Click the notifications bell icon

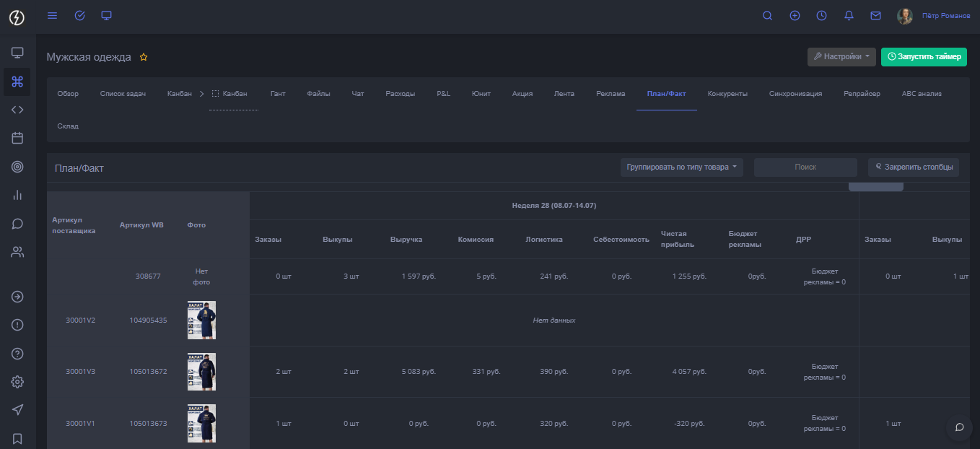point(849,16)
